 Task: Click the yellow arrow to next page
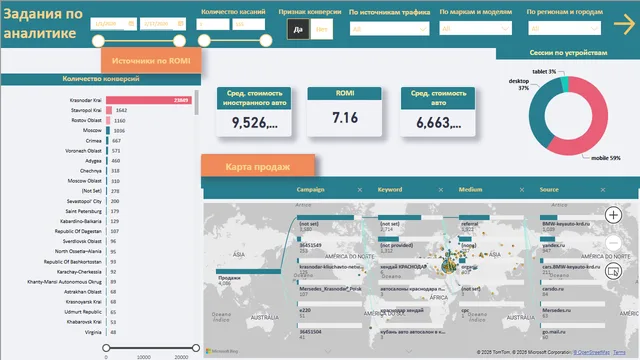[x=624, y=24]
